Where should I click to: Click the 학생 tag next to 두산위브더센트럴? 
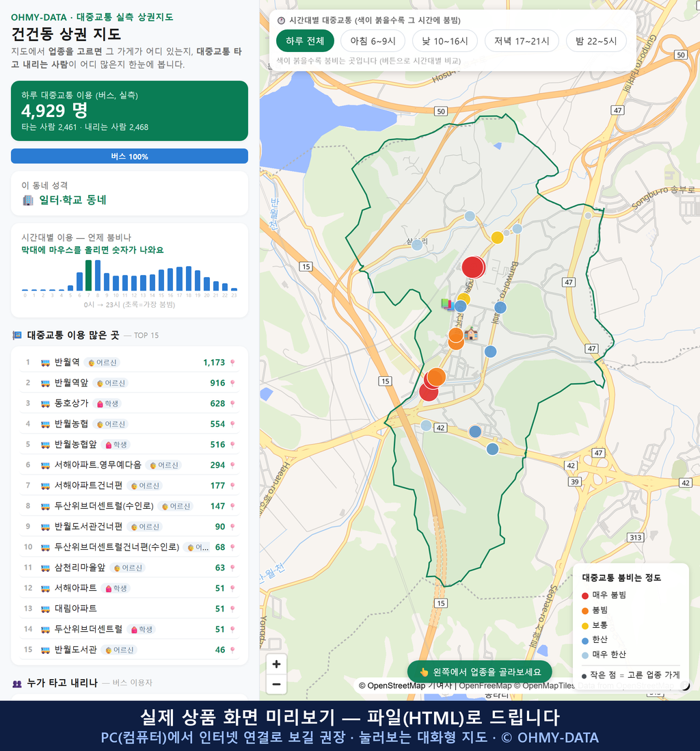click(x=142, y=629)
